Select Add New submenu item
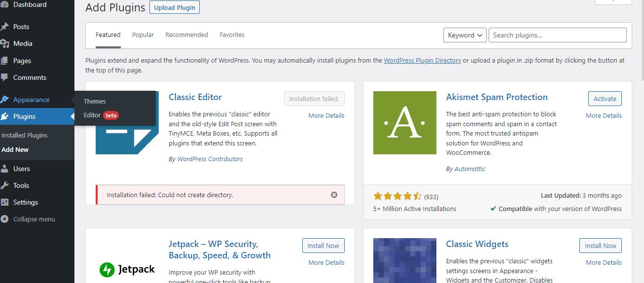This screenshot has width=644, height=283. pyautogui.click(x=15, y=149)
